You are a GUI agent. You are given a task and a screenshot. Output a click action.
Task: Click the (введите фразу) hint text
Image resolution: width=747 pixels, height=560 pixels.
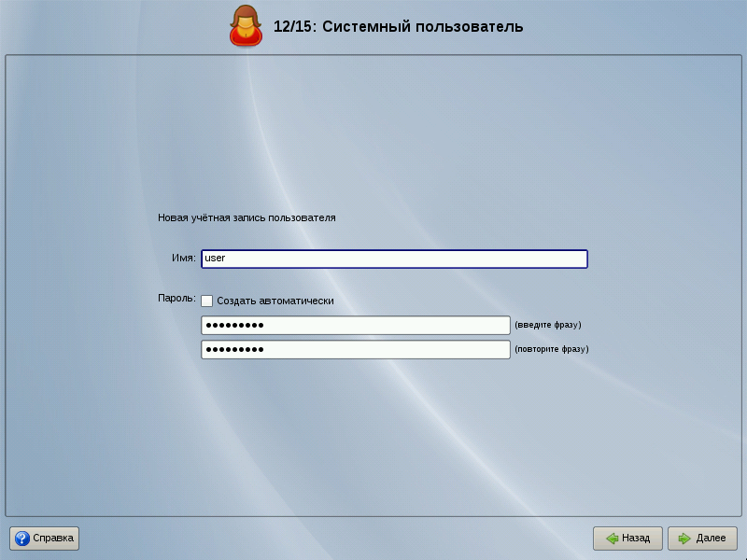click(x=548, y=325)
